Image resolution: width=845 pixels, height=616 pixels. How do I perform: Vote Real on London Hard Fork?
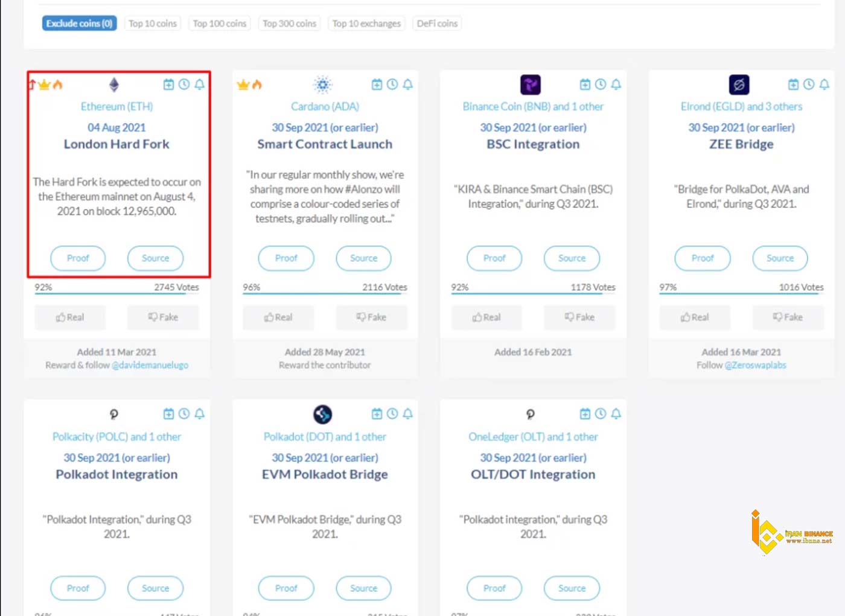[70, 317]
